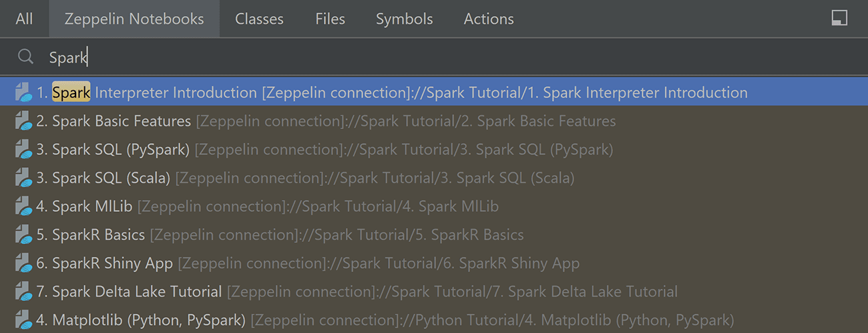Click the search magnifier icon

[x=25, y=57]
